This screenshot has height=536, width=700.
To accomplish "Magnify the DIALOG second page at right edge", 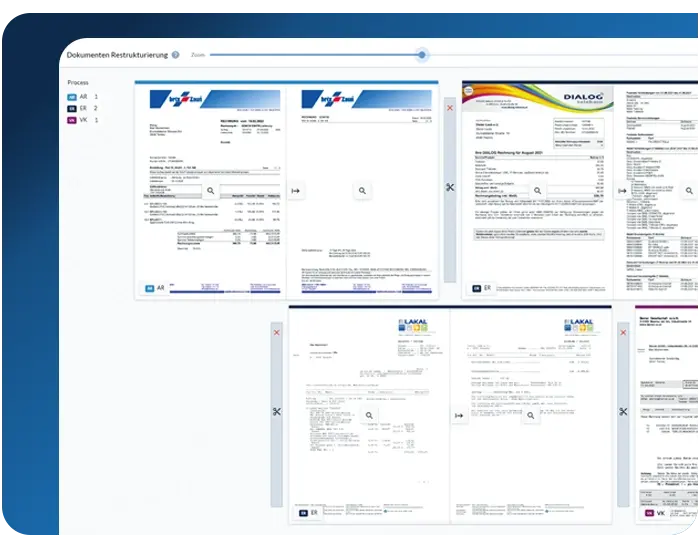I will tap(689, 191).
